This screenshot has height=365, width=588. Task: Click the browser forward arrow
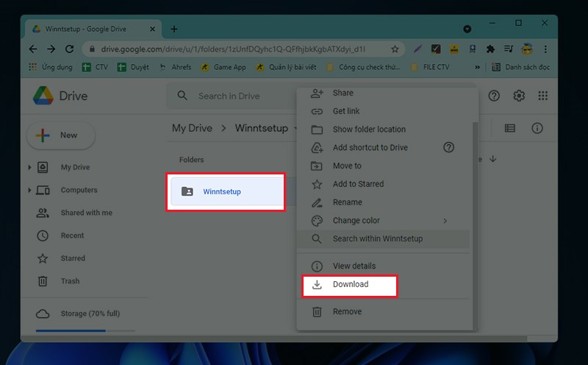coord(51,49)
